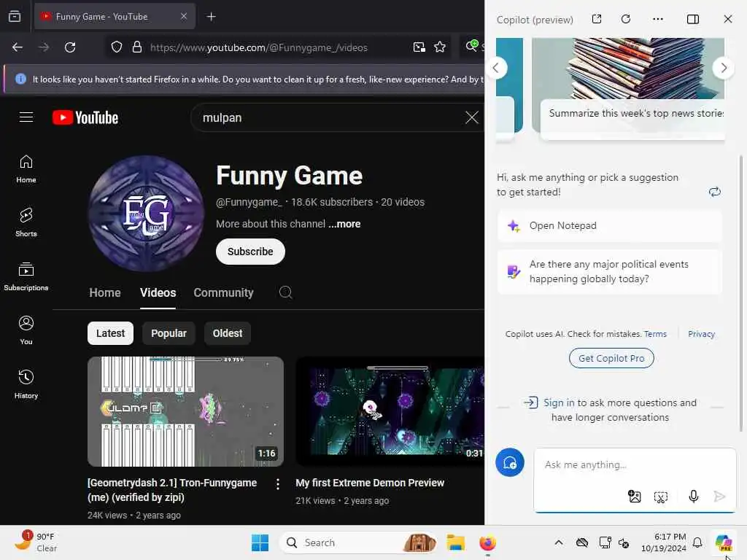Select the Funny Game - YouTube browser tab
This screenshot has height=560, width=747.
click(115, 17)
